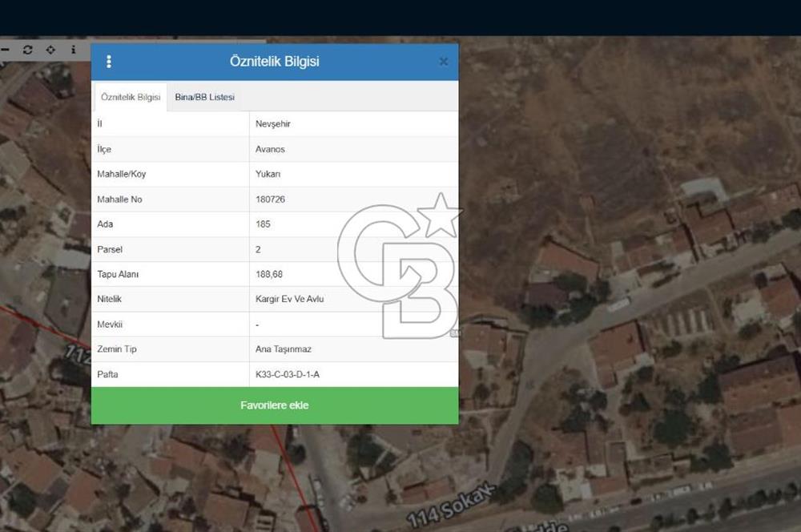Click the locate crosshair icon

click(50, 50)
